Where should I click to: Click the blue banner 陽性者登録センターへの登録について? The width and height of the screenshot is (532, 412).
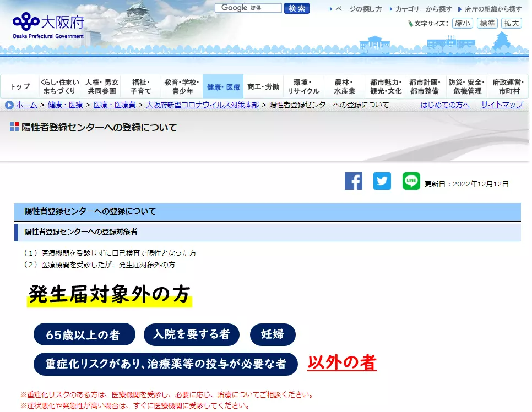268,212
